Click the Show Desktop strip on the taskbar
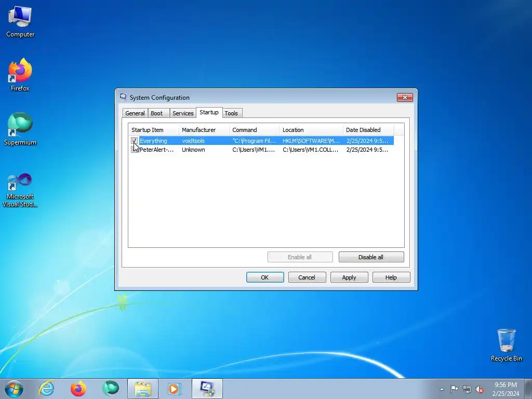This screenshot has width=532, height=399. [529, 389]
